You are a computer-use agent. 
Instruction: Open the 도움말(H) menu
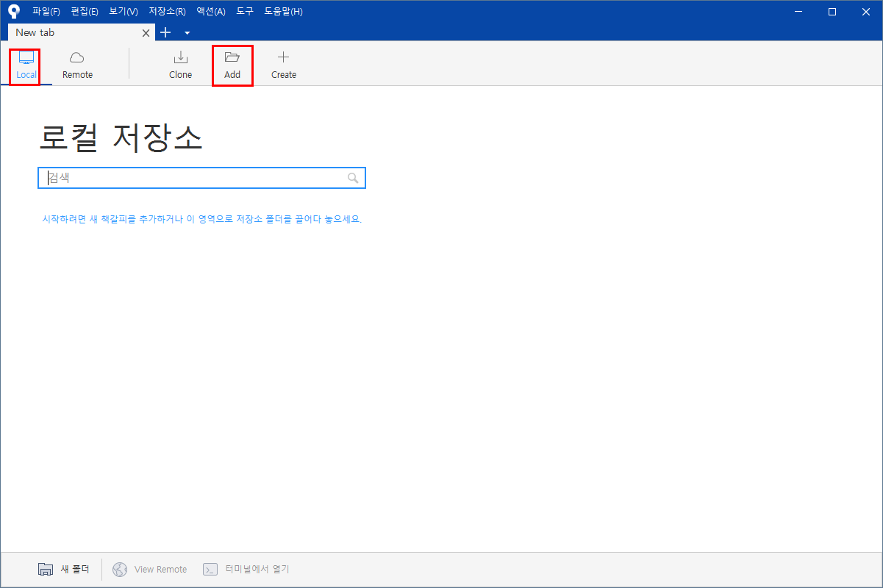[283, 12]
